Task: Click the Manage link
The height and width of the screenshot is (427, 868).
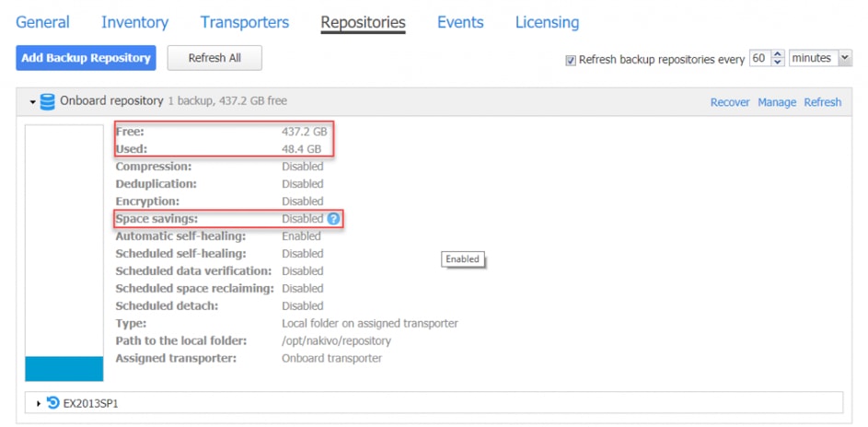Action: click(777, 102)
